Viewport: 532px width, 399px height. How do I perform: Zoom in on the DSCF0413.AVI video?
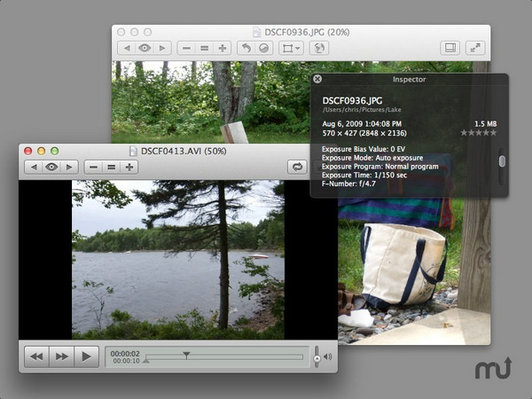pyautogui.click(x=129, y=167)
